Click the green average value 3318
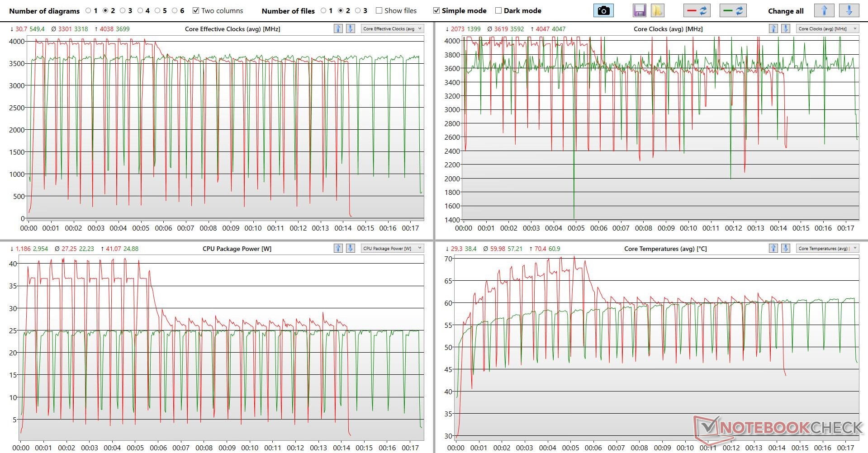The width and height of the screenshot is (868, 453). (81, 29)
